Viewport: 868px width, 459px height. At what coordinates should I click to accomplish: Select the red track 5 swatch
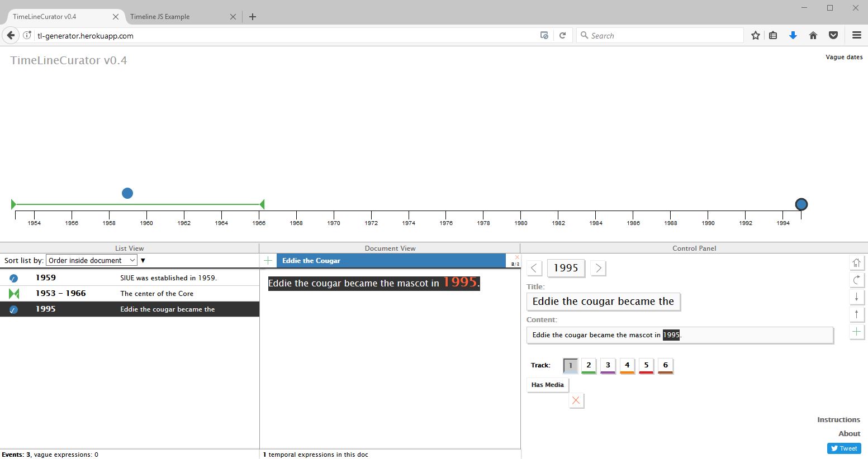[x=646, y=365]
